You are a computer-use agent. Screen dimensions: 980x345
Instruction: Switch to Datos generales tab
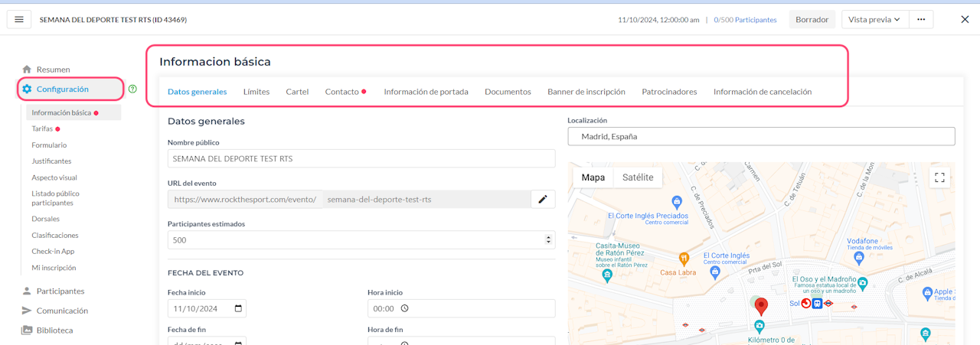point(198,92)
